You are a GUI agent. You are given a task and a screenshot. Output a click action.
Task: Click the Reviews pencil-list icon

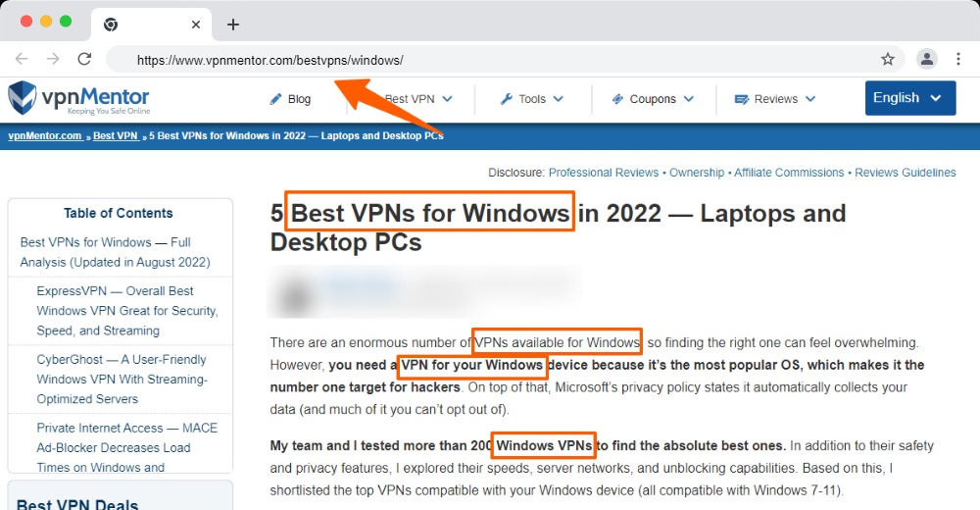point(741,99)
